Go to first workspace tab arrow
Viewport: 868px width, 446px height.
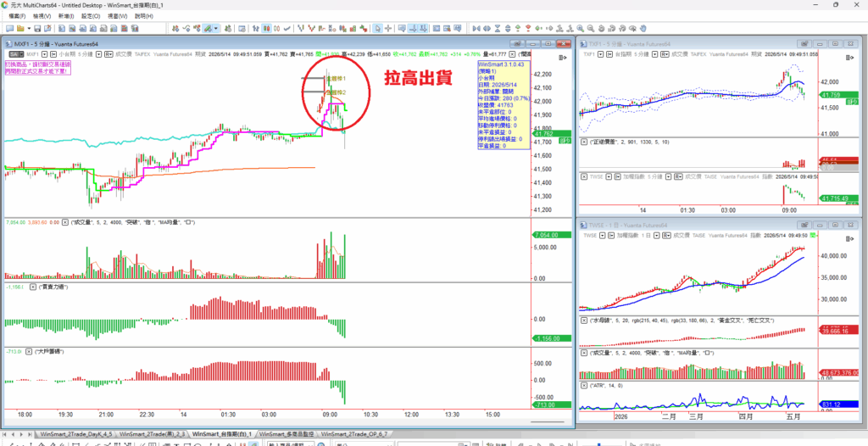coord(6,434)
